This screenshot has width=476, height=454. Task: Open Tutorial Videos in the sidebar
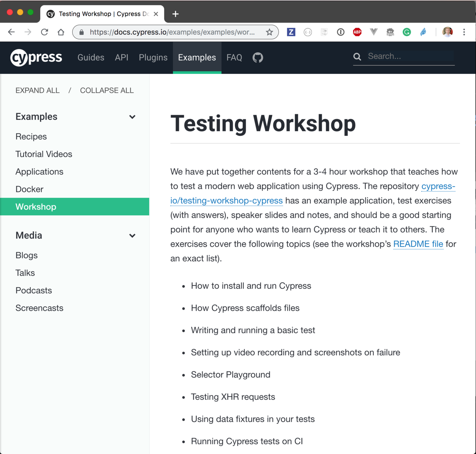click(44, 154)
